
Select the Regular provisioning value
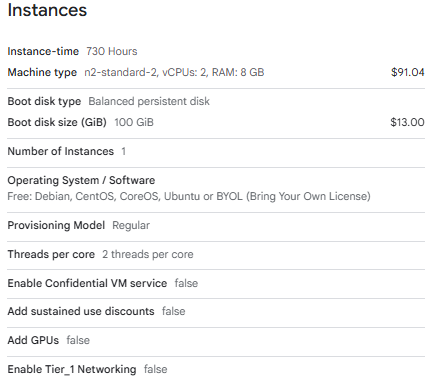[131, 226]
